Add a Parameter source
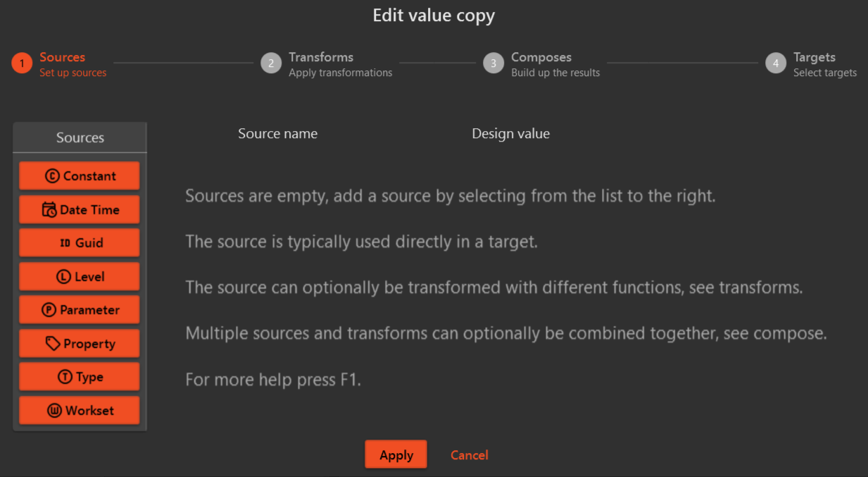The height and width of the screenshot is (477, 868). point(79,309)
